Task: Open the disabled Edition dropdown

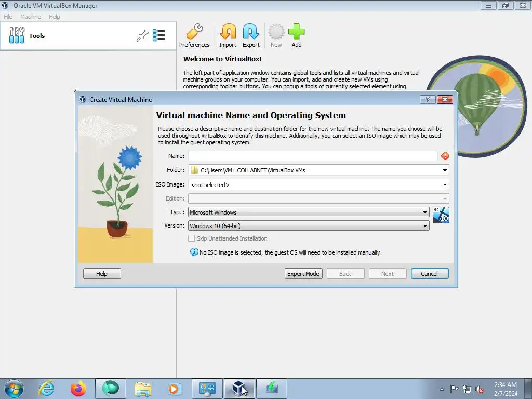Action: coord(318,198)
